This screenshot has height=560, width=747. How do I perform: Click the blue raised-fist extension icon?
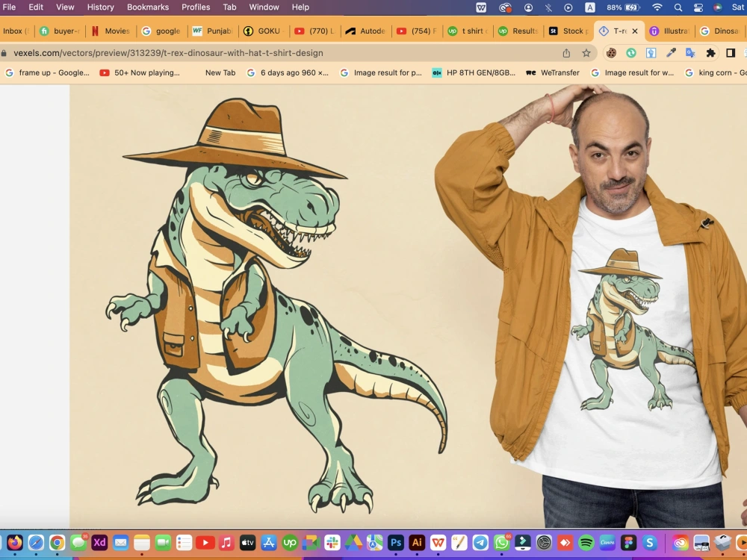[x=651, y=53]
